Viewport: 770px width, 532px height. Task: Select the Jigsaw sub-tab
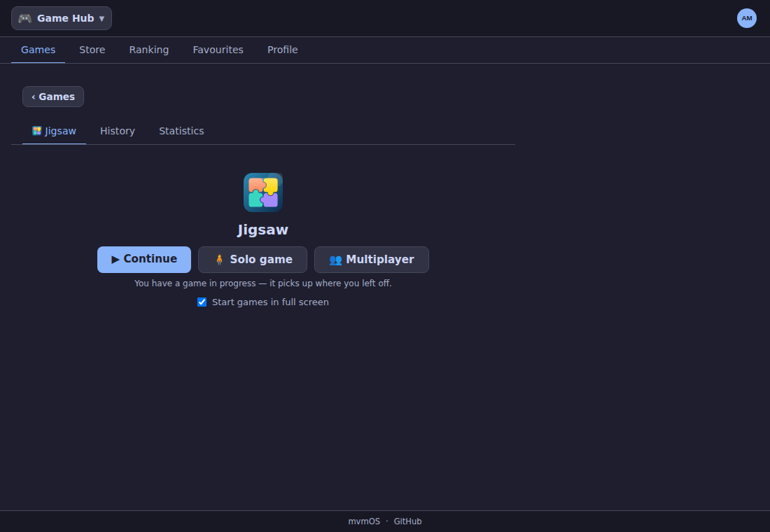pos(54,131)
